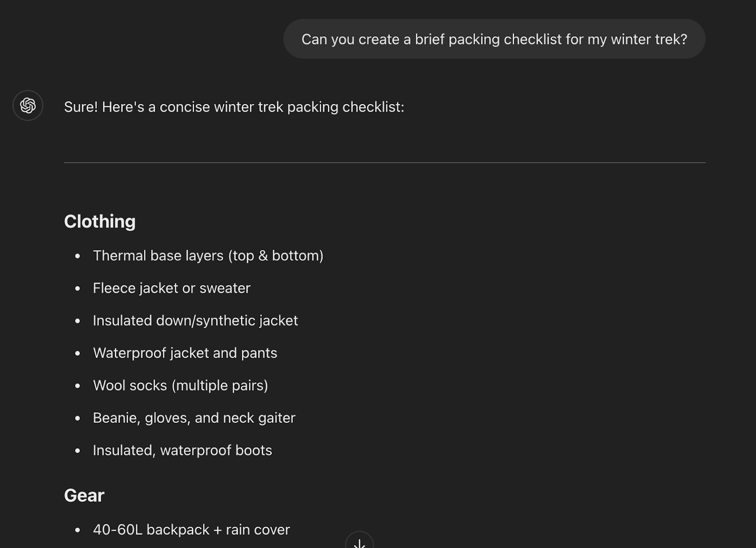This screenshot has height=548, width=756.
Task: Click the 'Wool socks (multiple pairs)' item
Action: pos(180,386)
